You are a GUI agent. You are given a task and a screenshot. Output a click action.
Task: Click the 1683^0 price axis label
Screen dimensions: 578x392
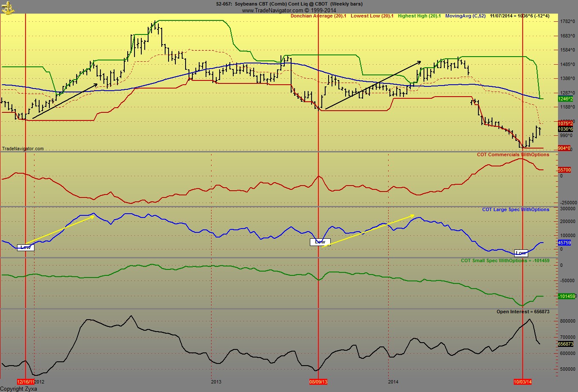(x=567, y=36)
